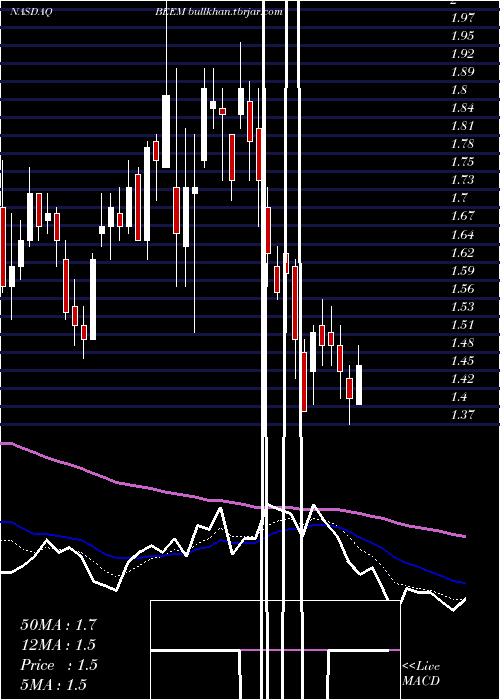This screenshot has width=500, height=700.
Task: Click the NASDAQ exchange label
Action: [x=31, y=12]
